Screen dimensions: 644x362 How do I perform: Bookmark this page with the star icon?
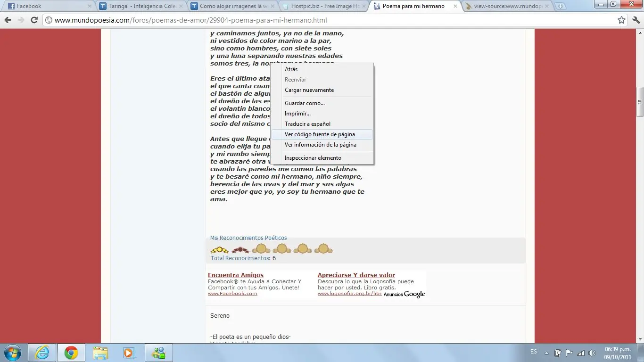621,20
